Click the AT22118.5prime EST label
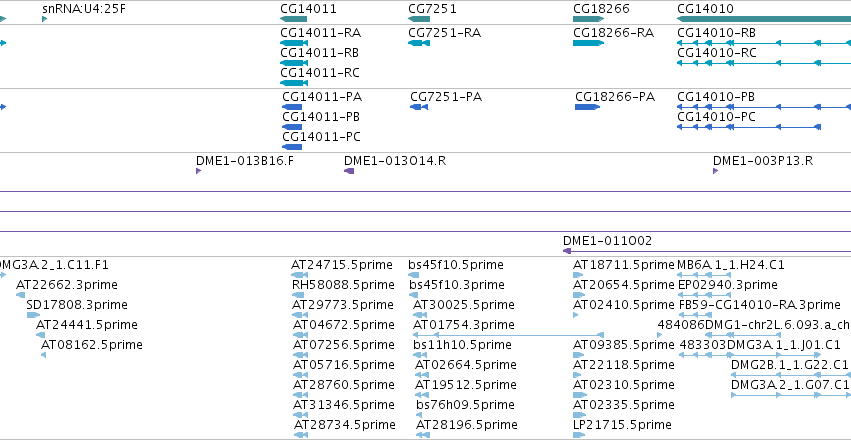Viewport: 851px width, 440px height. point(624,364)
